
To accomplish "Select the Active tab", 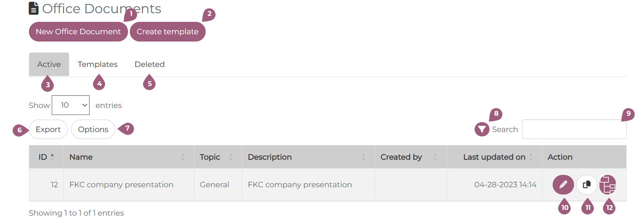I will point(49,64).
